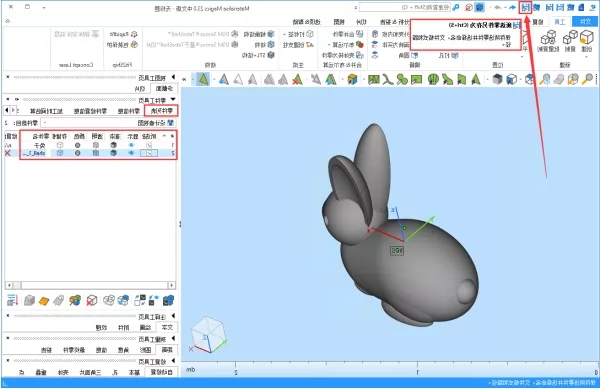Open the blue 文件 ribbon tab
The image size is (600, 389).
[x=585, y=21]
